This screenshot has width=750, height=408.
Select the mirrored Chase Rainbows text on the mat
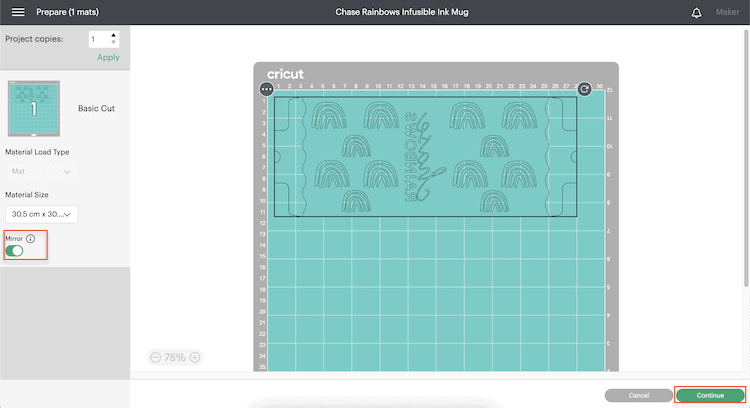(424, 157)
